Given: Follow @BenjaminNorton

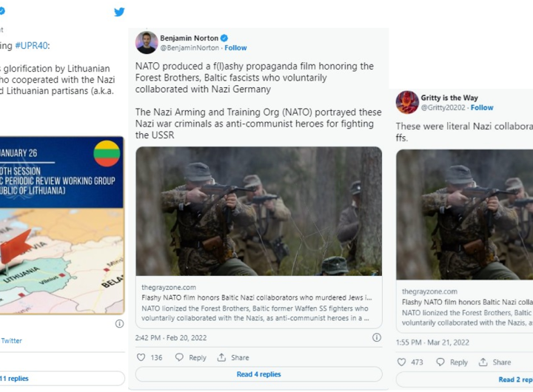Looking at the screenshot, I should tap(235, 48).
